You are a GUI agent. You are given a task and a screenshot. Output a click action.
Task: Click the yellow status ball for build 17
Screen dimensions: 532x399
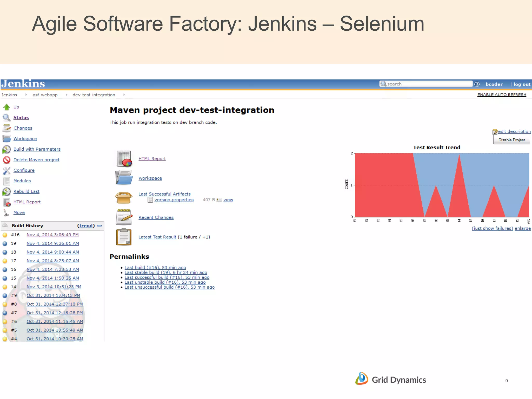tap(5, 261)
